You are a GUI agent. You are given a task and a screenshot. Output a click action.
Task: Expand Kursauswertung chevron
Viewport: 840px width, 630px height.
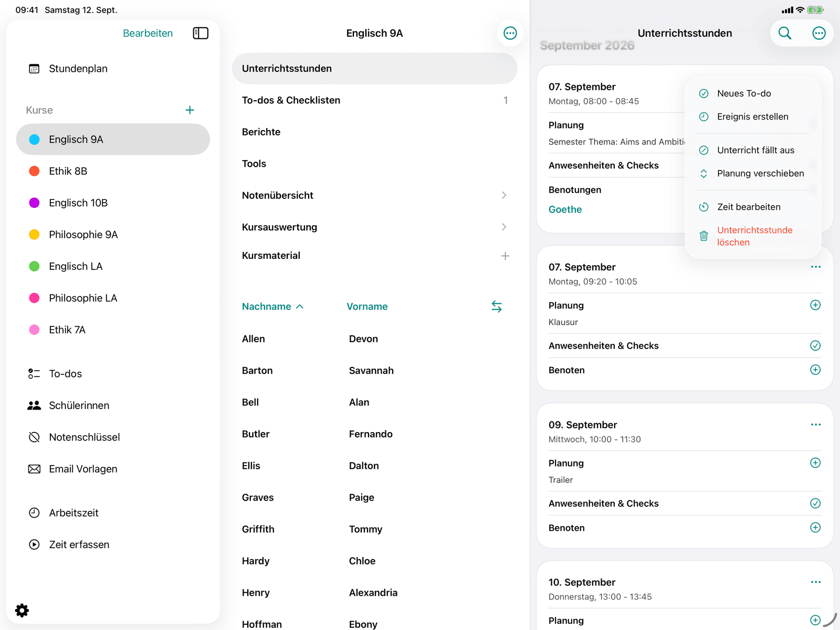point(504,227)
